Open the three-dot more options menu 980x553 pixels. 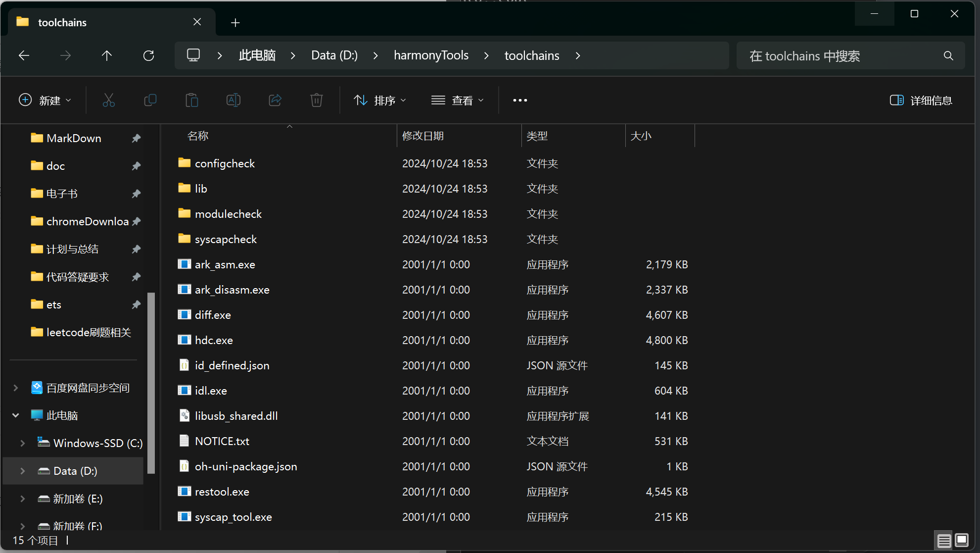tap(520, 101)
